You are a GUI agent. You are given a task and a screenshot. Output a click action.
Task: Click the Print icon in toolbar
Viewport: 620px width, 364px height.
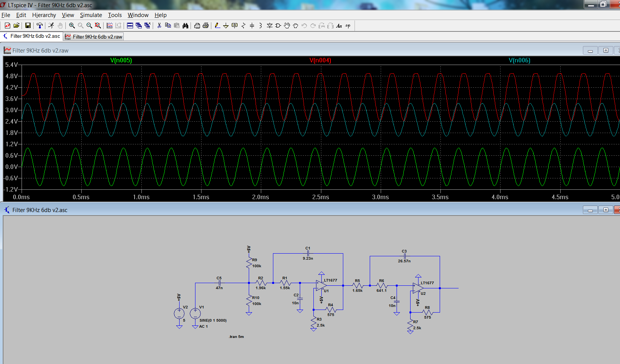206,26
